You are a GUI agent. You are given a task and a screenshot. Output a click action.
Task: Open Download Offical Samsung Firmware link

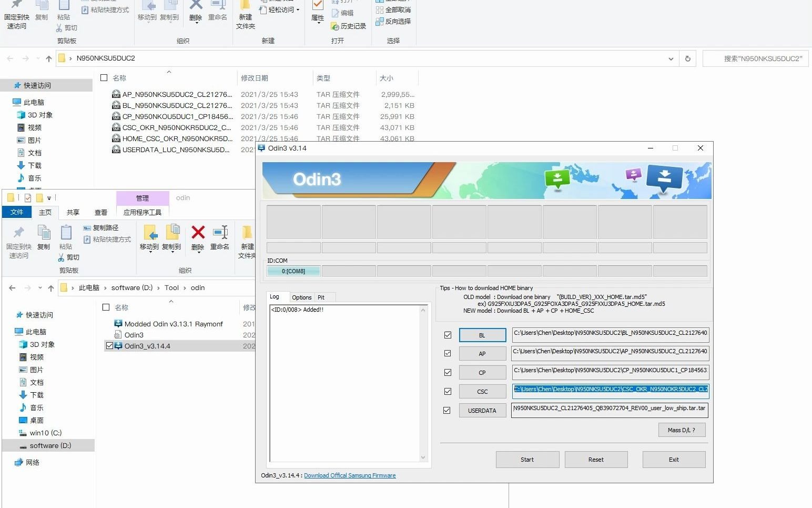tap(350, 475)
